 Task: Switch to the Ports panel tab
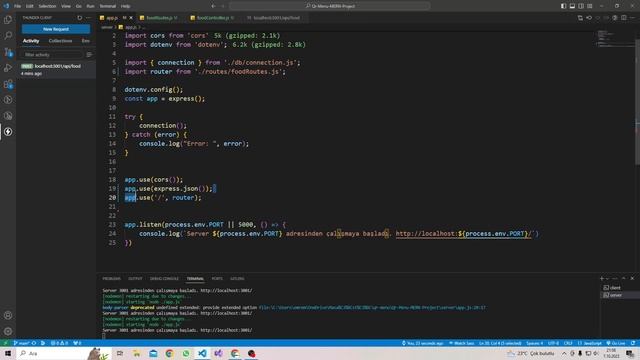[217, 279]
